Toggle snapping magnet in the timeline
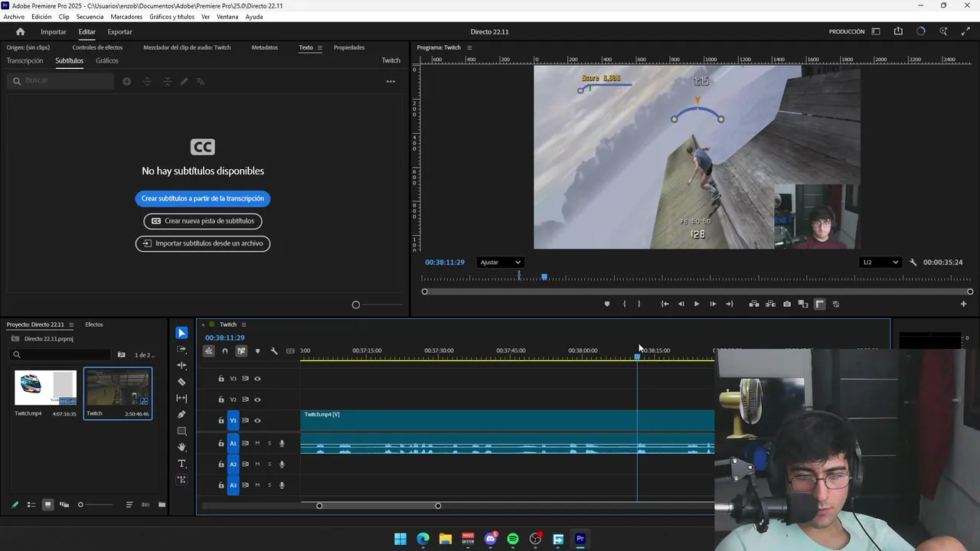This screenshot has height=551, width=980. click(225, 351)
